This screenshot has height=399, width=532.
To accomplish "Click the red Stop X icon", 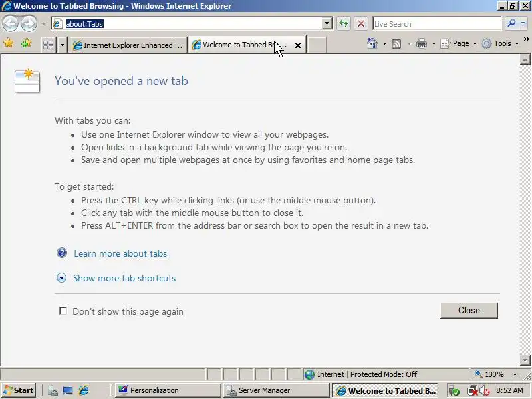I will 361,24.
